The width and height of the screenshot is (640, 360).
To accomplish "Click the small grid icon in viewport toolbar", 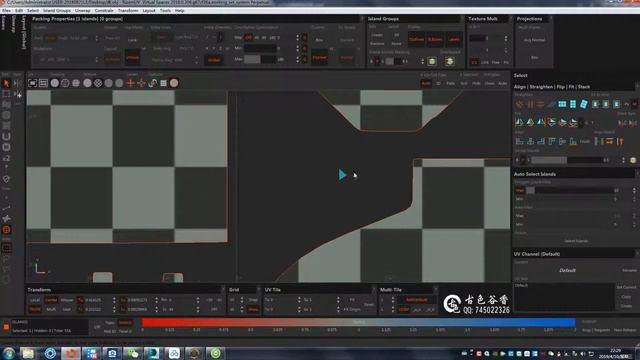I will [x=163, y=83].
